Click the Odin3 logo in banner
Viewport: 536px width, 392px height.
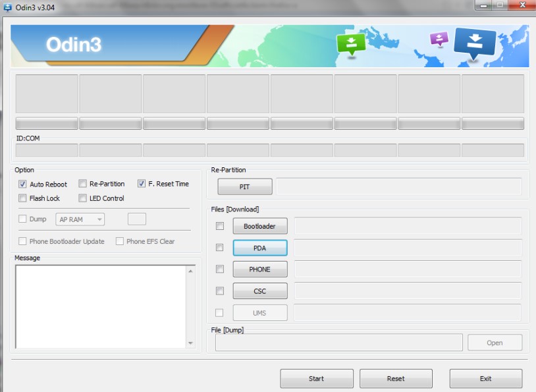[x=74, y=45]
